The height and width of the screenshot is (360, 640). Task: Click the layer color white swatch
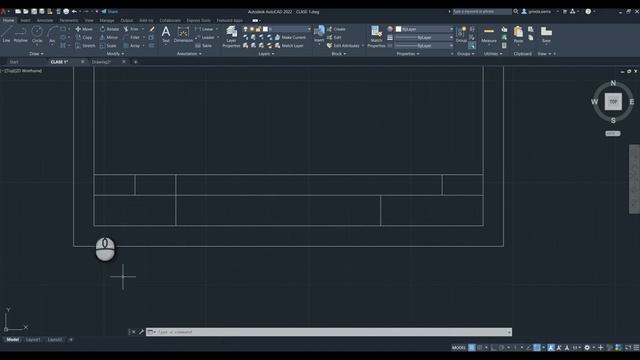pyautogui.click(x=265, y=29)
